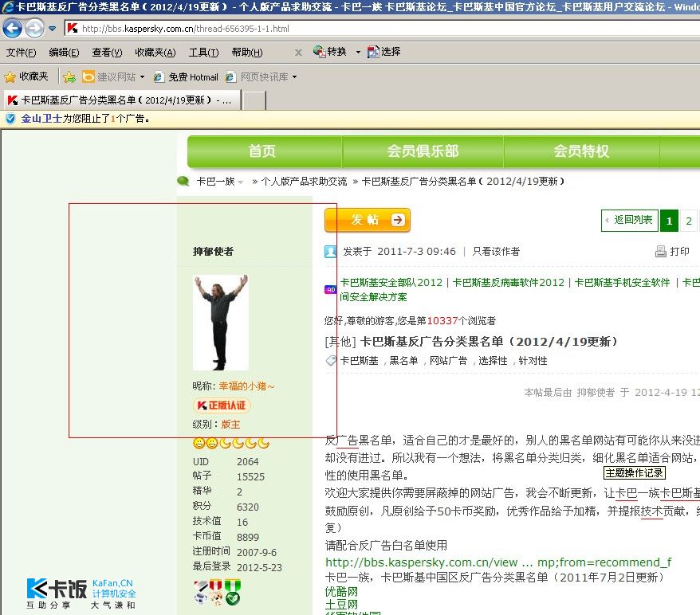This screenshot has width=700, height=615.
Task: Click the post author profile icon
Action: pyautogui.click(x=331, y=252)
